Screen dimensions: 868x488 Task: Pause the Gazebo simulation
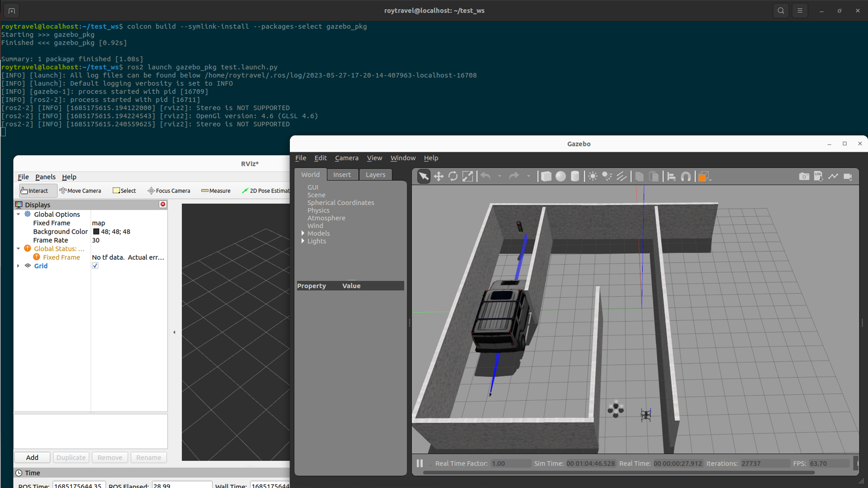point(420,463)
